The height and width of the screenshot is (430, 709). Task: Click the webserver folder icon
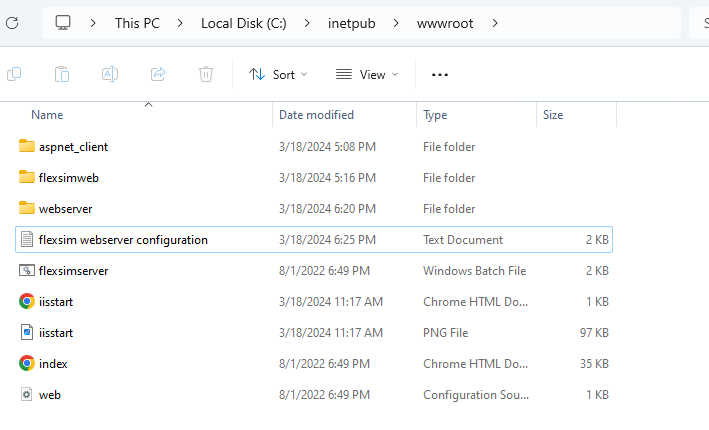pos(27,208)
